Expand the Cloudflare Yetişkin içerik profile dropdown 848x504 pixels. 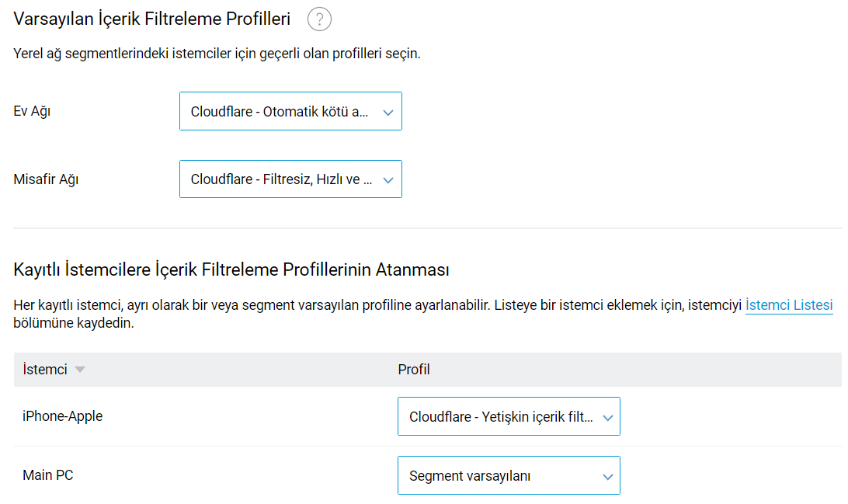click(x=501, y=417)
